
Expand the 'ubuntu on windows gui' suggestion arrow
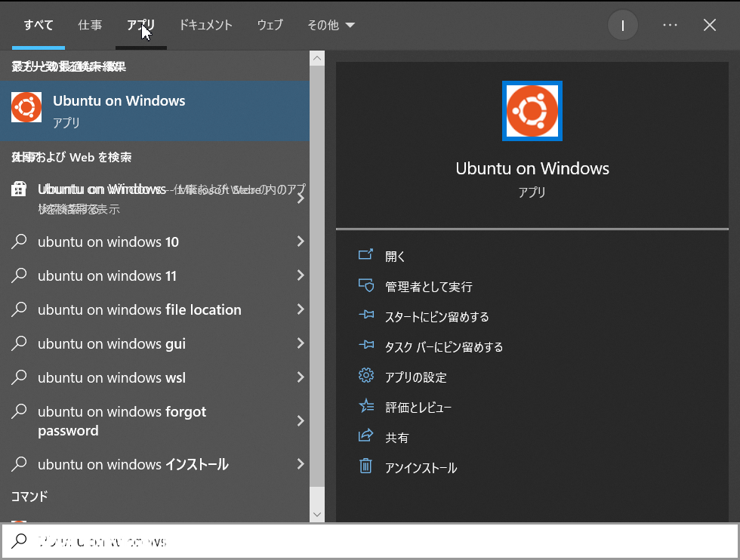coord(301,343)
